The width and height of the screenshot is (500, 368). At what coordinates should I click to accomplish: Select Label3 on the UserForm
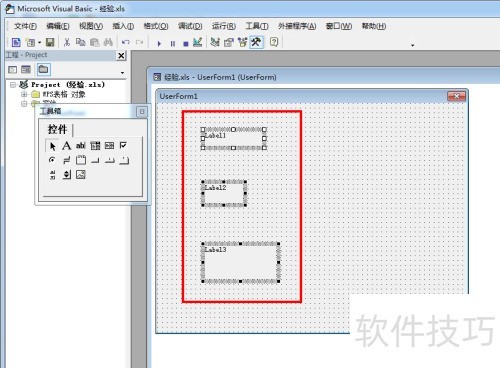coord(241,263)
